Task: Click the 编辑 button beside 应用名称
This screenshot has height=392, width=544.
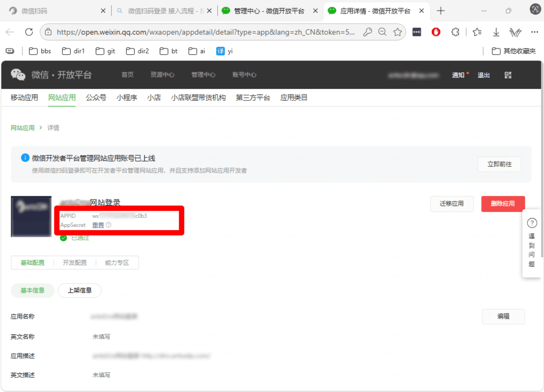Action: pos(503,316)
